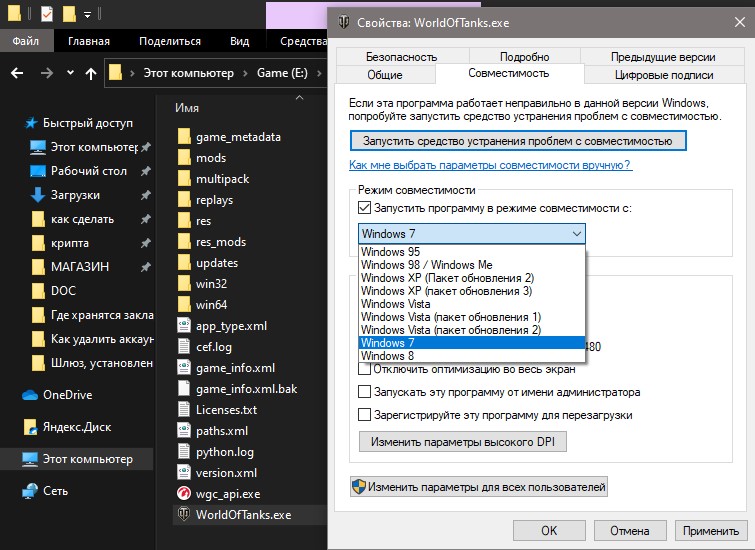Click the replays folder icon

pos(184,199)
